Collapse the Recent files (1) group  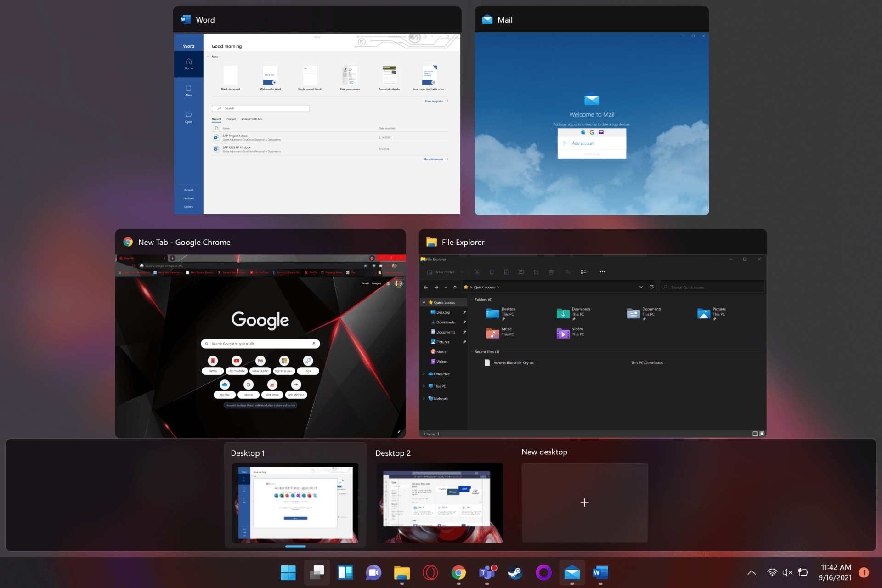tap(472, 351)
